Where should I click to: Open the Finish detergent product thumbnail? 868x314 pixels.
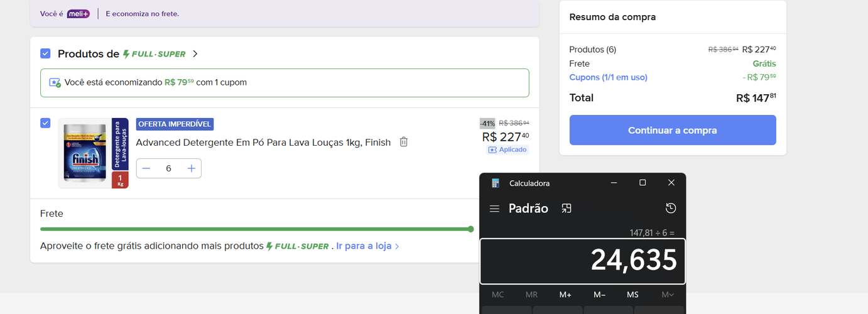pyautogui.click(x=93, y=153)
